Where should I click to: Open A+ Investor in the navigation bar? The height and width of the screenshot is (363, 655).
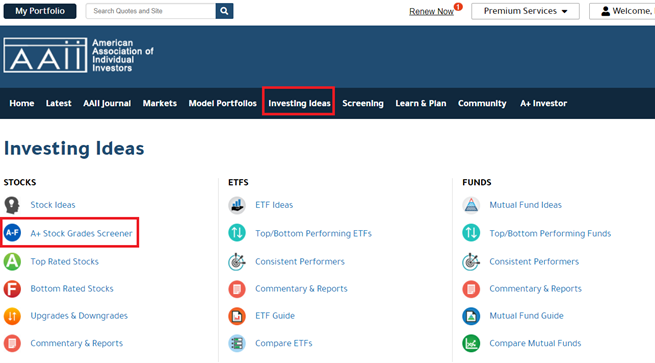pos(543,103)
